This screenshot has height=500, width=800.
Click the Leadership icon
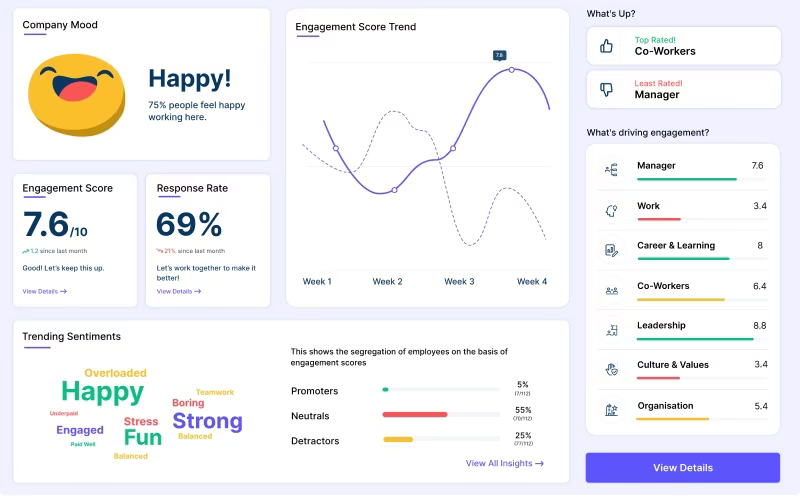pyautogui.click(x=611, y=330)
